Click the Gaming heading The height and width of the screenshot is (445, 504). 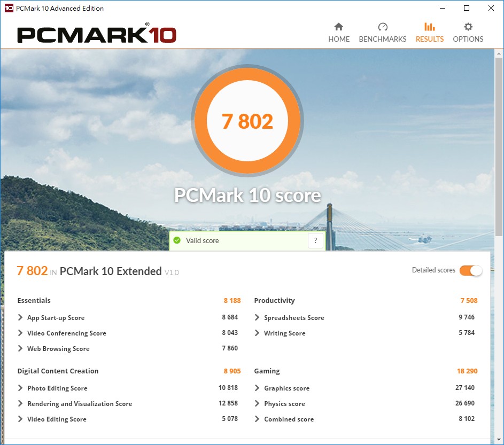267,371
